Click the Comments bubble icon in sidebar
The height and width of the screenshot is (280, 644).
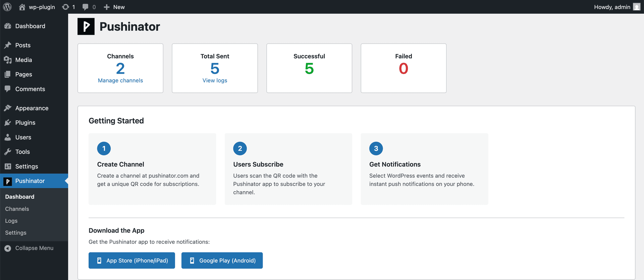click(8, 89)
